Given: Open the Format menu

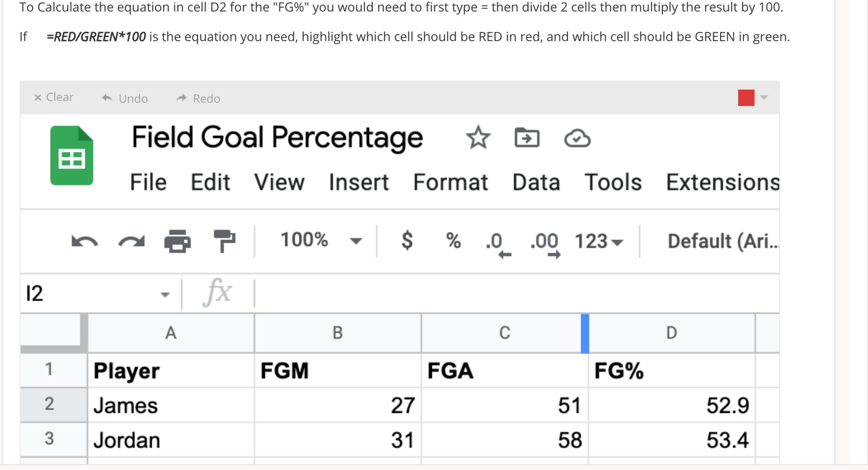Looking at the screenshot, I should click(x=451, y=182).
